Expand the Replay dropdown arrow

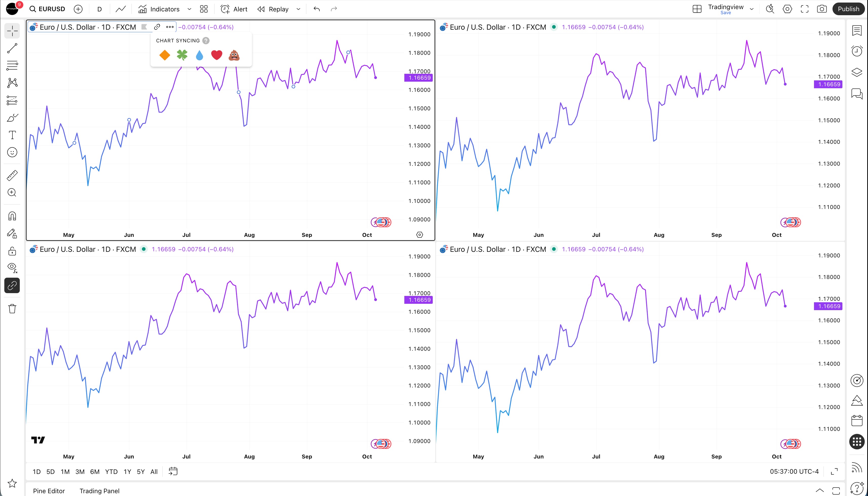298,9
